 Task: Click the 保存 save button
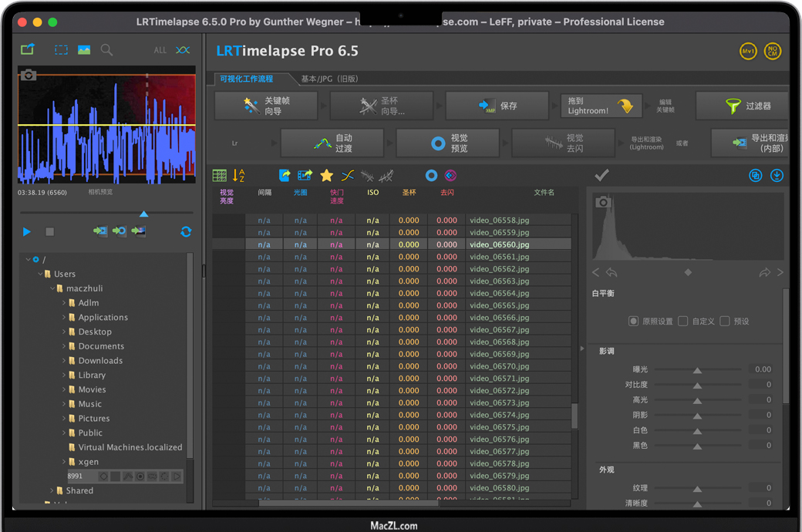497,106
